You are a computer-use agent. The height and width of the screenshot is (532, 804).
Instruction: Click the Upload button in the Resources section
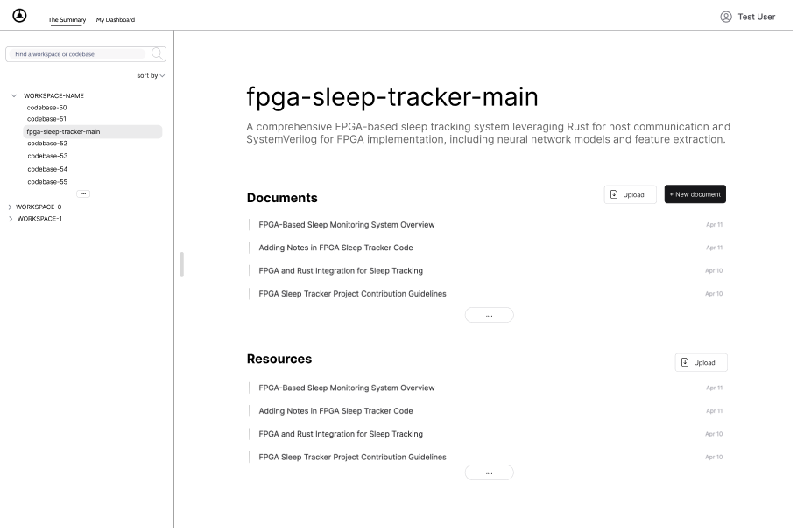(701, 362)
